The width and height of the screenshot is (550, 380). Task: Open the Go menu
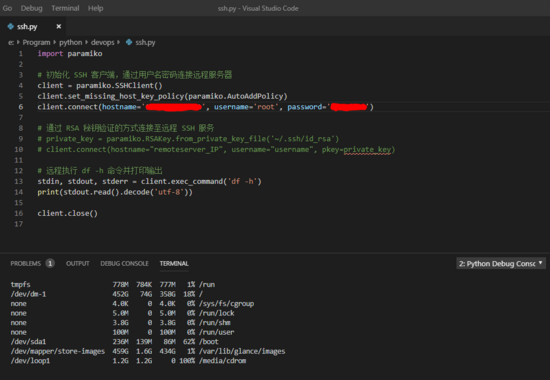click(x=7, y=8)
